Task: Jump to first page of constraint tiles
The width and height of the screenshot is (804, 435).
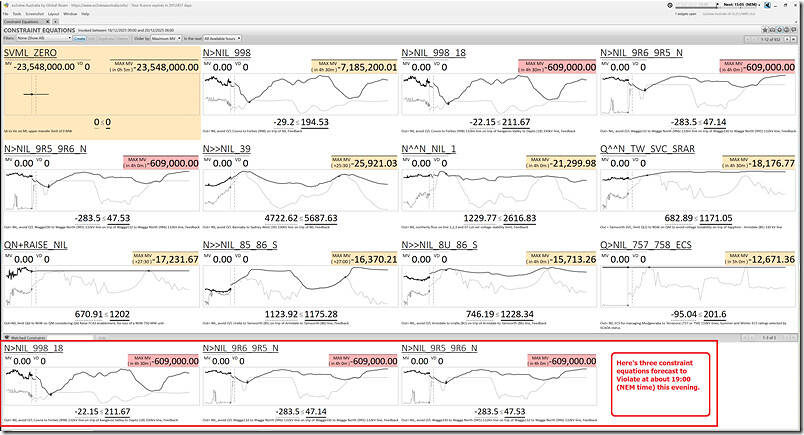Action: pyautogui.click(x=748, y=39)
